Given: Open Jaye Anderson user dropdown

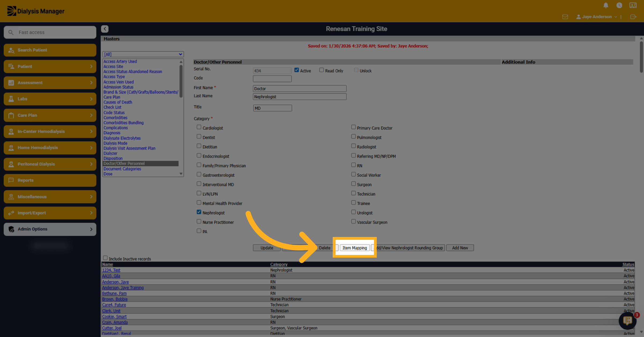Looking at the screenshot, I should [x=597, y=17].
